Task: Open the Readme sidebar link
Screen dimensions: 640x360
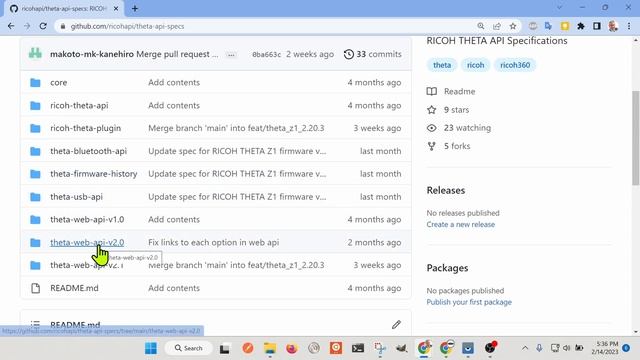Action: [451, 91]
